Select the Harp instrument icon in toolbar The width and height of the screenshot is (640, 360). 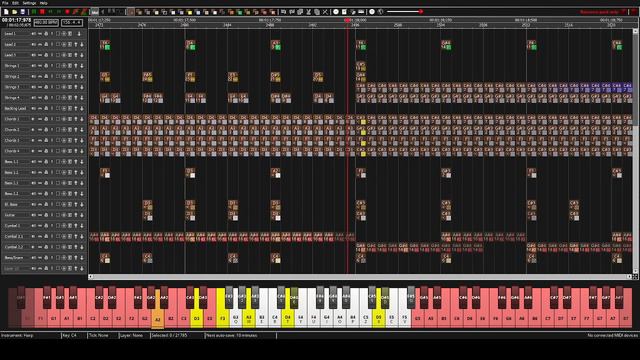point(131,12)
